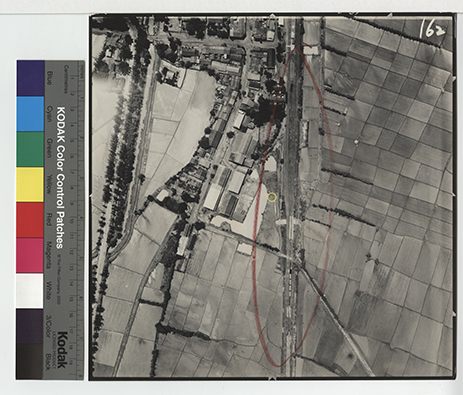Click the Blue text label
The height and width of the screenshot is (395, 463).
(x=50, y=78)
